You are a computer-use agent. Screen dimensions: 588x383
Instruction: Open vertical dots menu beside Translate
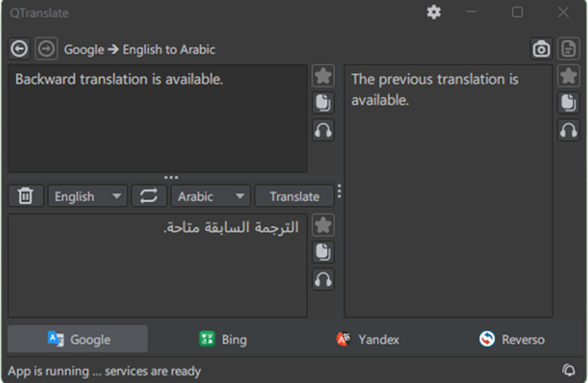(x=339, y=192)
